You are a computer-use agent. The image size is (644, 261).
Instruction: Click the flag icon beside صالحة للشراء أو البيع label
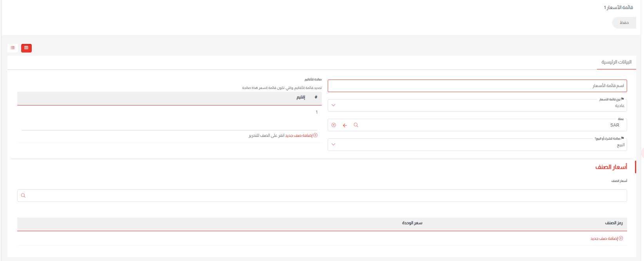pos(623,138)
